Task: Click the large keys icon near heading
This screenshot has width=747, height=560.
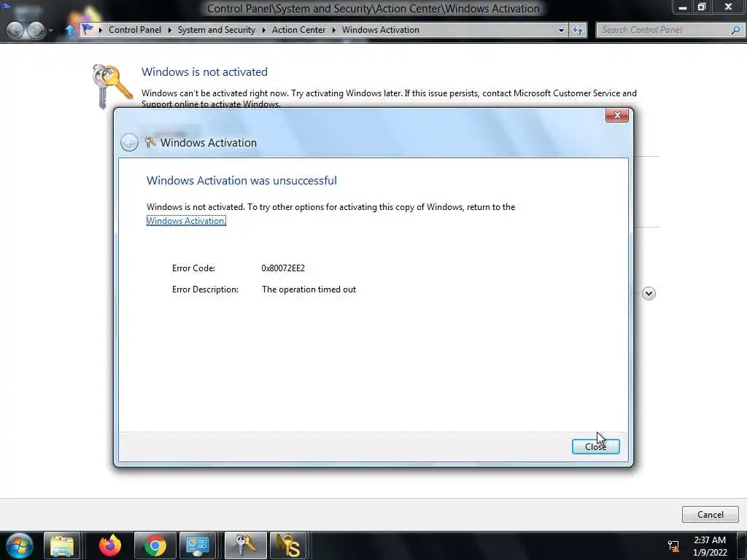Action: point(112,86)
